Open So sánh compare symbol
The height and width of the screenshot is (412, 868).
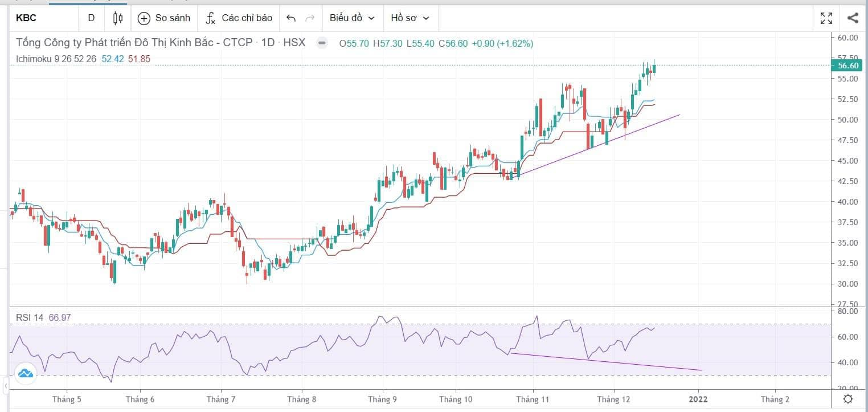[x=164, y=18]
